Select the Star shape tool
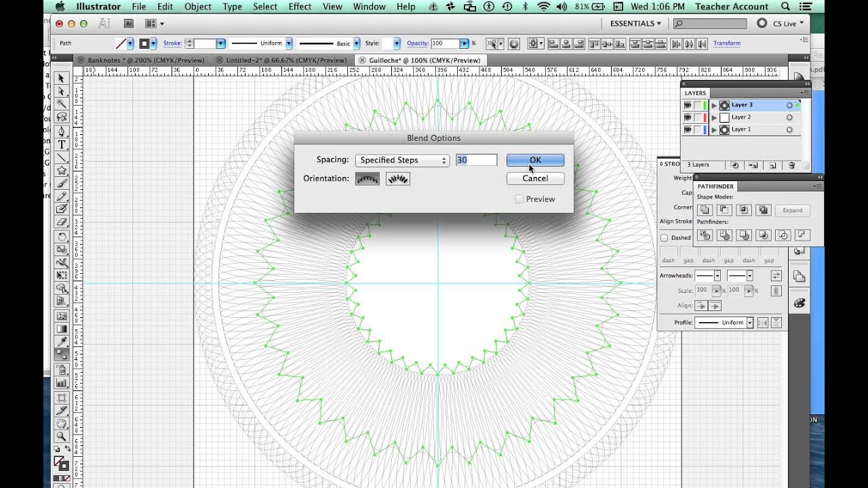868x488 pixels. coord(62,171)
